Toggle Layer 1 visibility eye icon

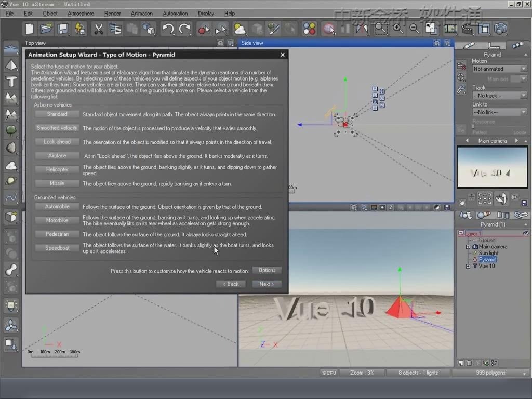[x=526, y=233]
